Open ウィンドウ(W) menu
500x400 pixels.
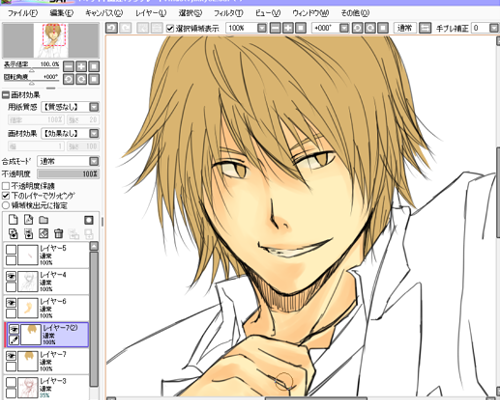click(x=311, y=13)
